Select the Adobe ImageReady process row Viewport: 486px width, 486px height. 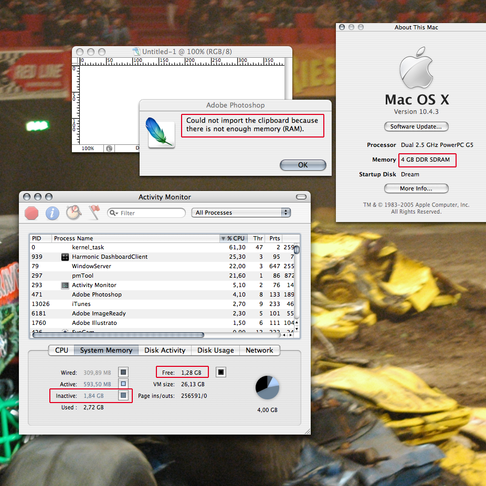pos(163,314)
